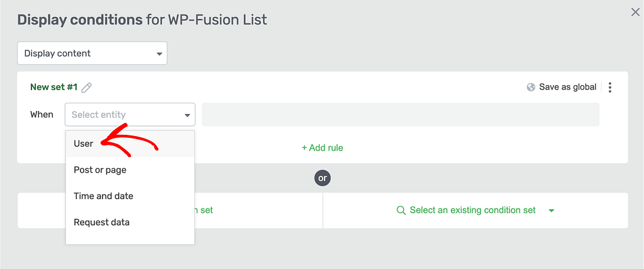Image resolution: width=644 pixels, height=269 pixels.
Task: Click the arrow on the Display content selector
Action: (159, 54)
